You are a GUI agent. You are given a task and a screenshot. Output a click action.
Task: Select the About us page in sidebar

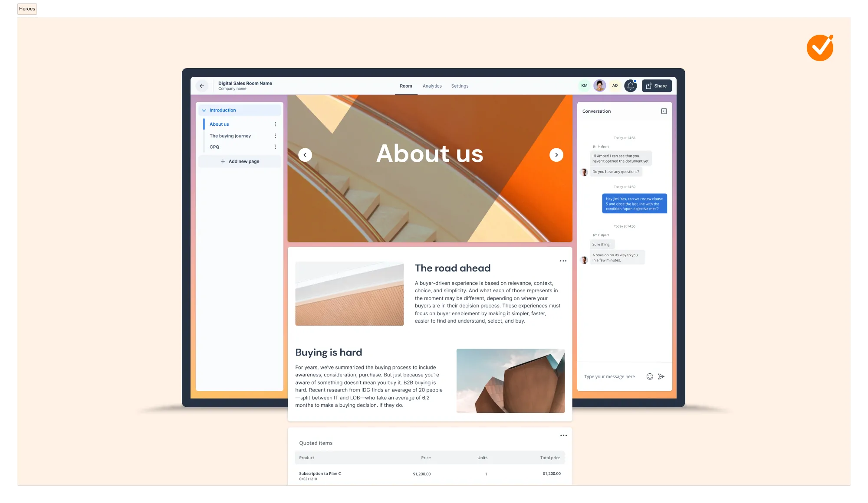219,123
